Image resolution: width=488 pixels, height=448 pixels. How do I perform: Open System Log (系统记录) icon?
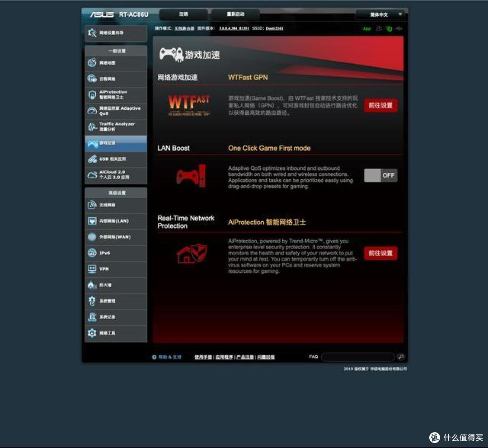tap(92, 317)
